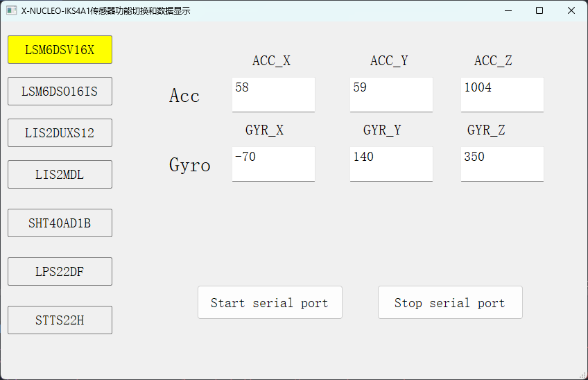The width and height of the screenshot is (588, 380).
Task: Focus the ACC_Y value field
Action: tap(391, 94)
